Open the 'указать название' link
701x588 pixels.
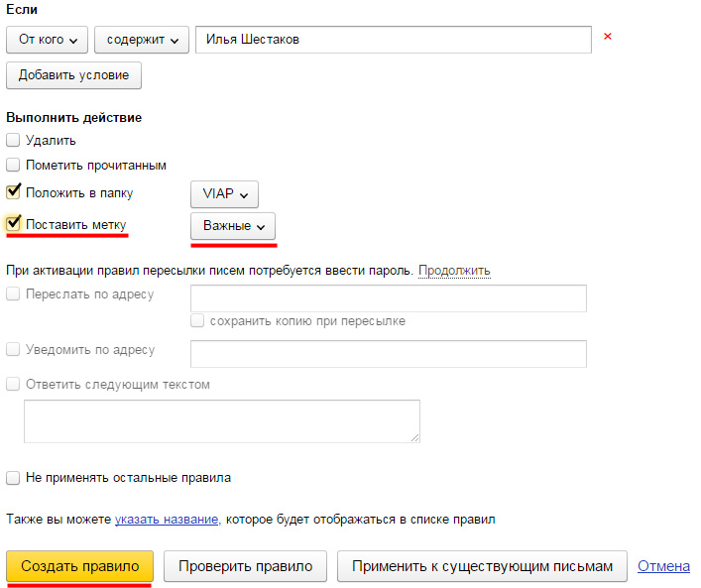pos(167,520)
